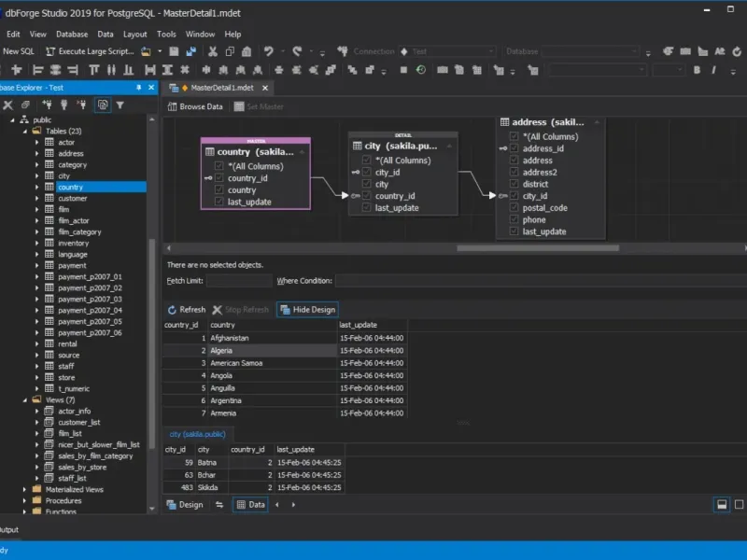This screenshot has width=747, height=560.
Task: Click the single pane layout icon at bottom right
Action: 739,505
